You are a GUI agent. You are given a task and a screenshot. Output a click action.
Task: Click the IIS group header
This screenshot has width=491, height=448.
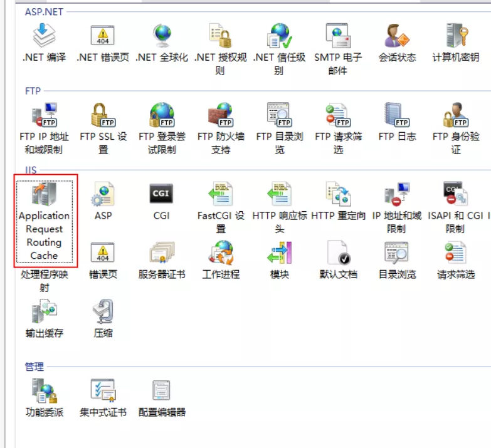31,170
